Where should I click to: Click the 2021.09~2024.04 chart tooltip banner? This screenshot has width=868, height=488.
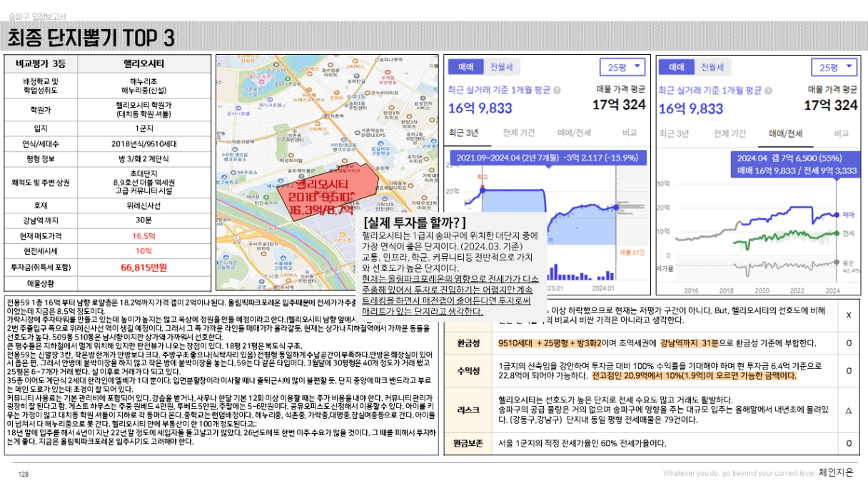[548, 158]
